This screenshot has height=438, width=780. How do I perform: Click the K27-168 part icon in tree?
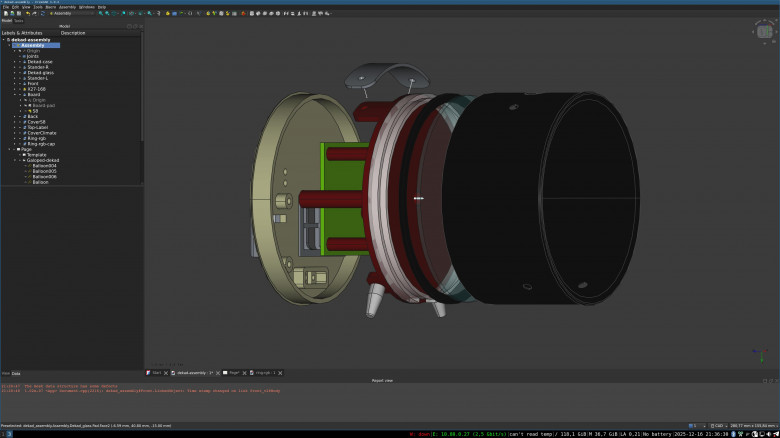tap(23, 89)
